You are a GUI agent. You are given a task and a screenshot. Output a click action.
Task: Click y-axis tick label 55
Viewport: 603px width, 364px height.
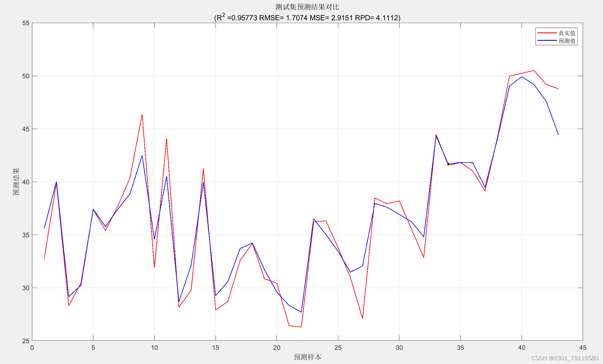(x=26, y=23)
